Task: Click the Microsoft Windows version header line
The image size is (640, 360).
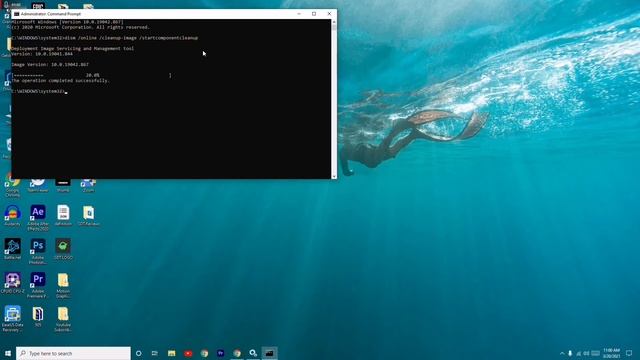Action: click(67, 22)
